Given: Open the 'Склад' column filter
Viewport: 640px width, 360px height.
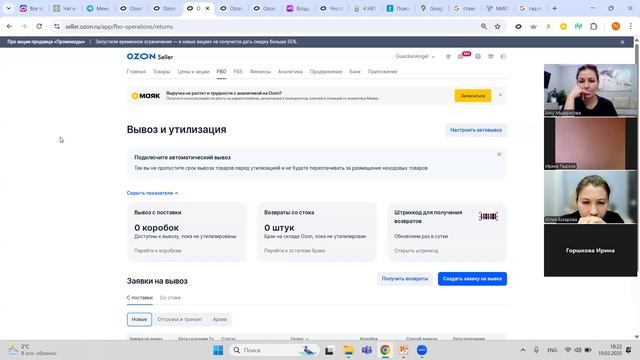Looking at the screenshot, I should [299, 338].
